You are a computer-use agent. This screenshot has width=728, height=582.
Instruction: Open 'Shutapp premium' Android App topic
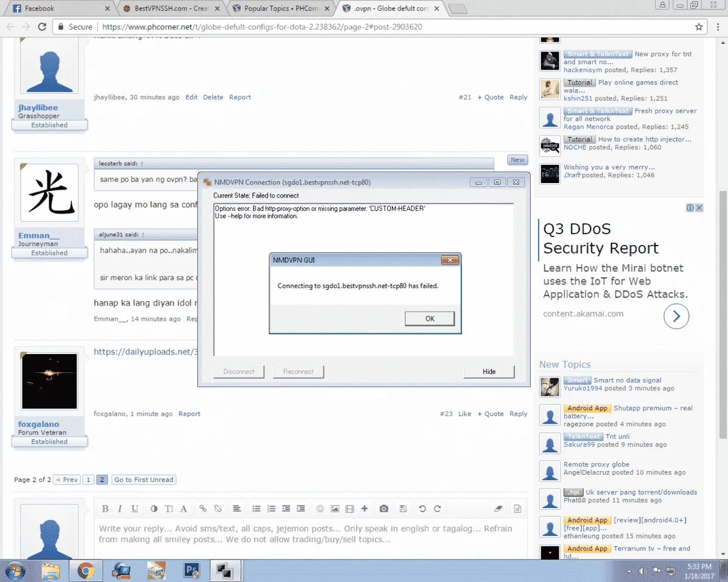pos(653,408)
